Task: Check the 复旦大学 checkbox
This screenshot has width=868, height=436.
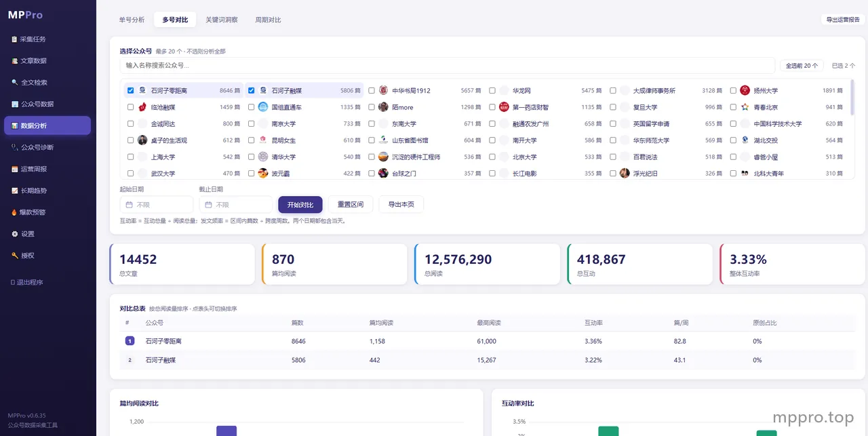Action: point(613,107)
